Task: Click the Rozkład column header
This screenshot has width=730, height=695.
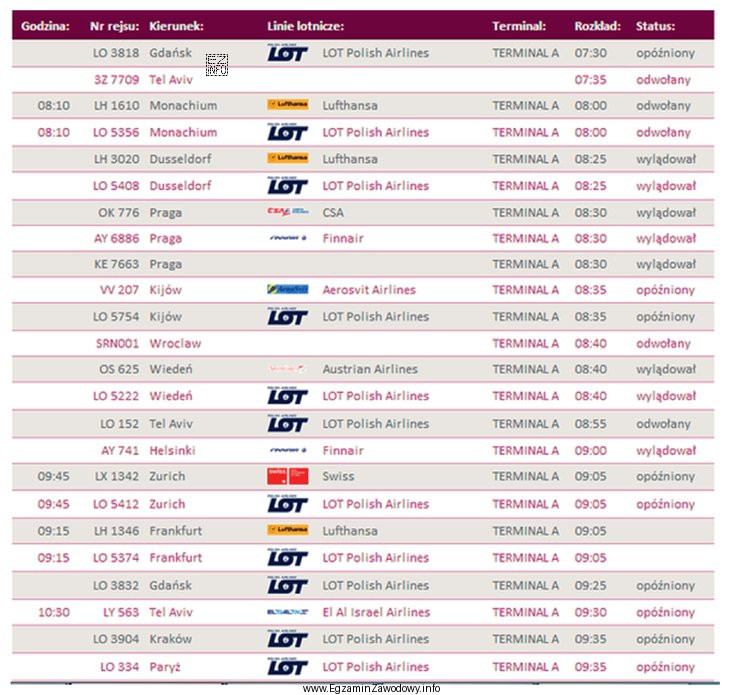Action: (597, 26)
